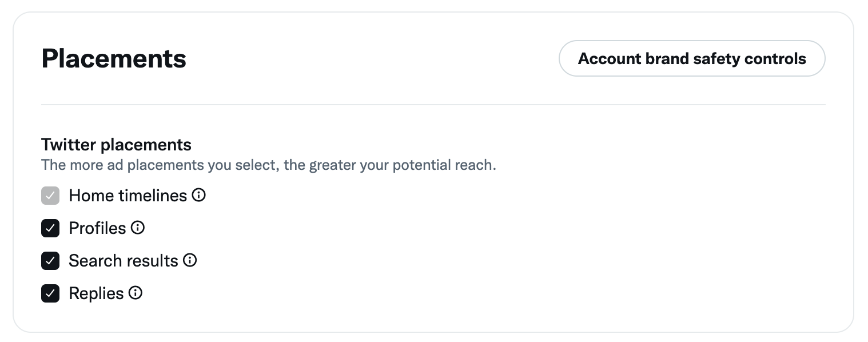Open Account brand safety controls

[x=691, y=58]
